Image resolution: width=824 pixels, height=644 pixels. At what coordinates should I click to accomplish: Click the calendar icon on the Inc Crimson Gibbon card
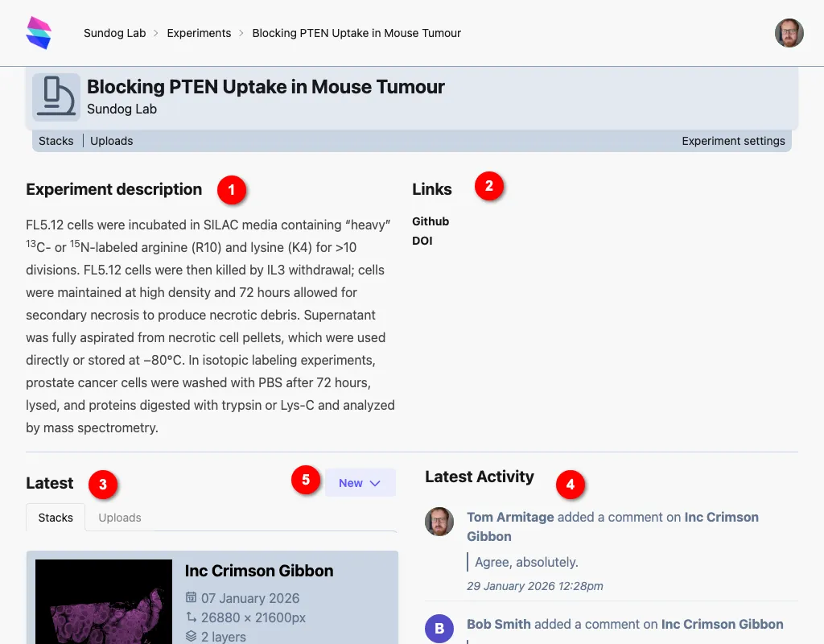[193, 598]
